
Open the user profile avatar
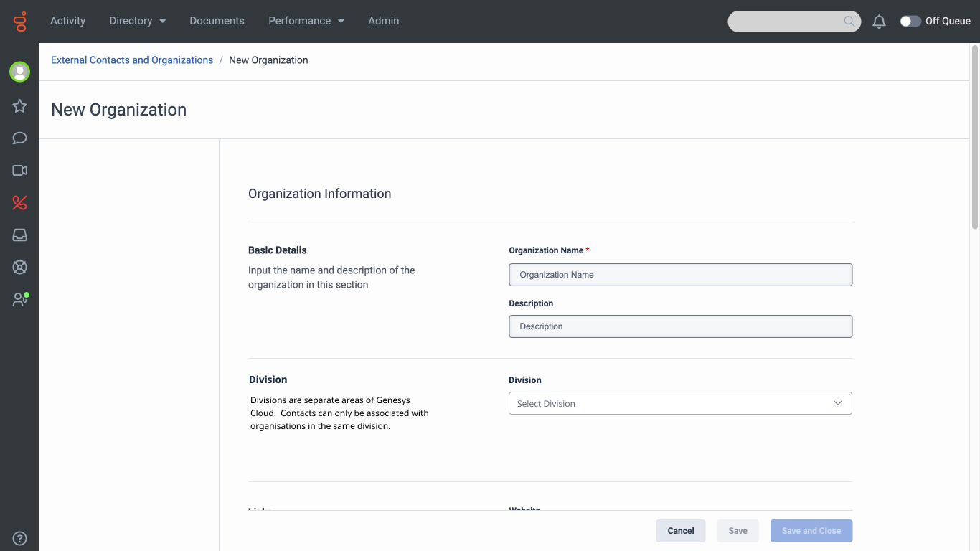(19, 72)
